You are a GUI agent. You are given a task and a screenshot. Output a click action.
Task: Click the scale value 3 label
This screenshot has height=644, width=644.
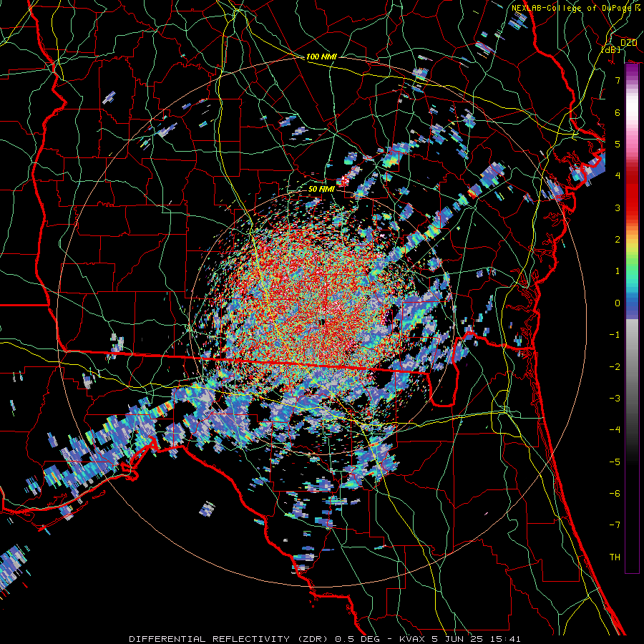coord(618,208)
